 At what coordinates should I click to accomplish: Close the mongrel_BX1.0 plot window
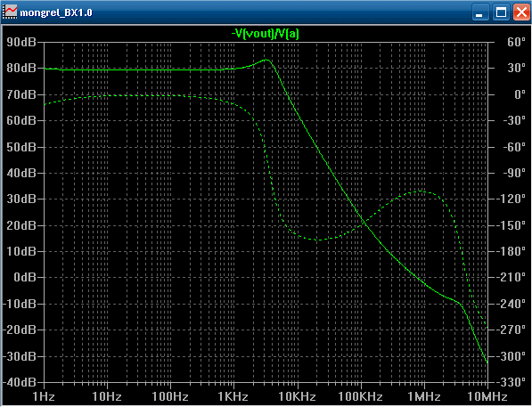[521, 12]
